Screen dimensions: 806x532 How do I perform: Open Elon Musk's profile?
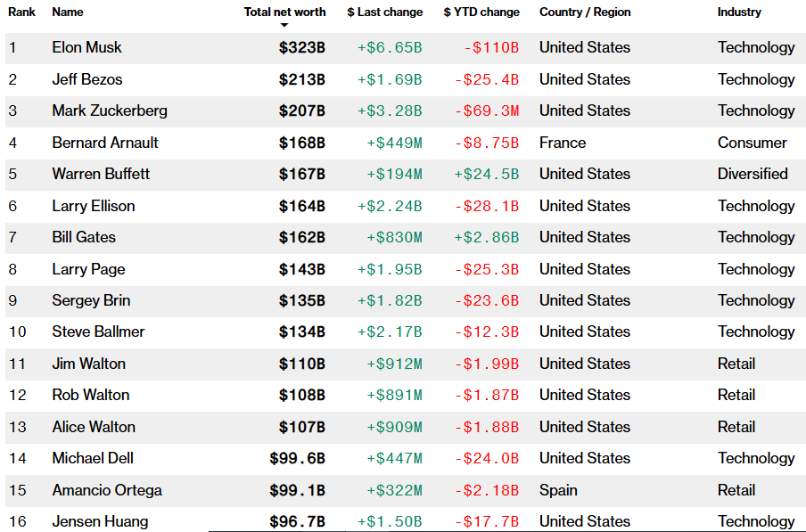click(x=86, y=47)
